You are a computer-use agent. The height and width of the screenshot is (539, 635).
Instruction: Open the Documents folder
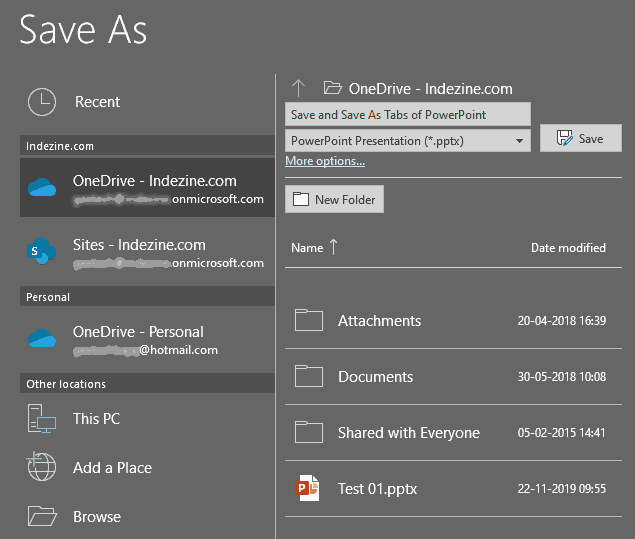pyautogui.click(x=453, y=377)
